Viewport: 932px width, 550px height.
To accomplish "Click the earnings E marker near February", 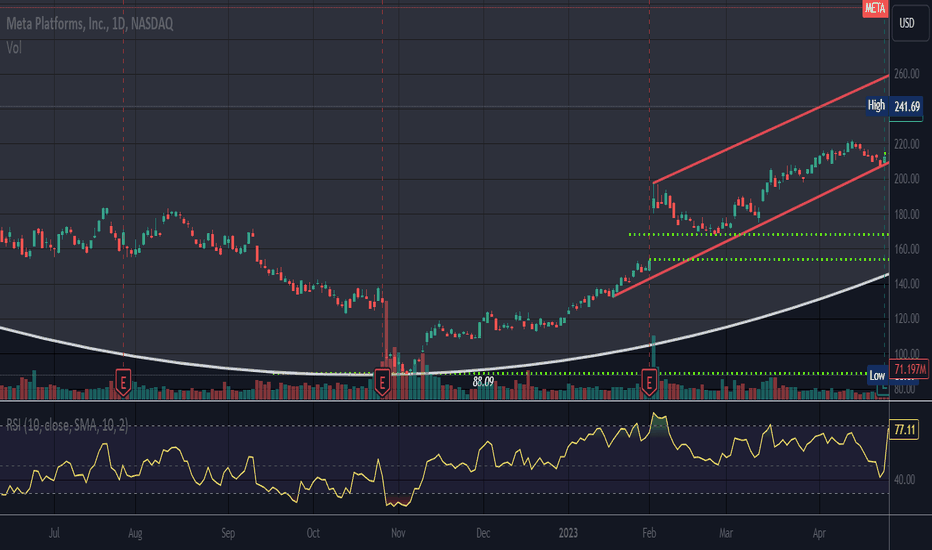I will pyautogui.click(x=649, y=382).
